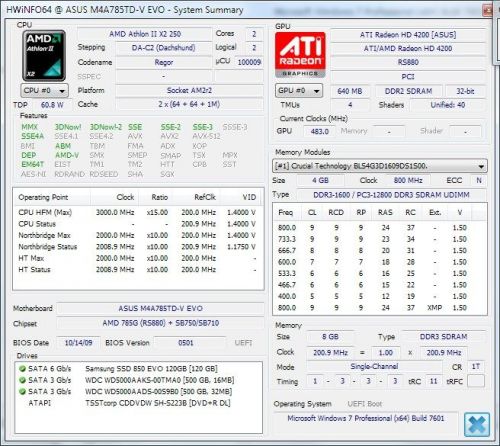Screen dimensions: 500x446
Task: Click the ABM feature flag
Action: click(63, 146)
